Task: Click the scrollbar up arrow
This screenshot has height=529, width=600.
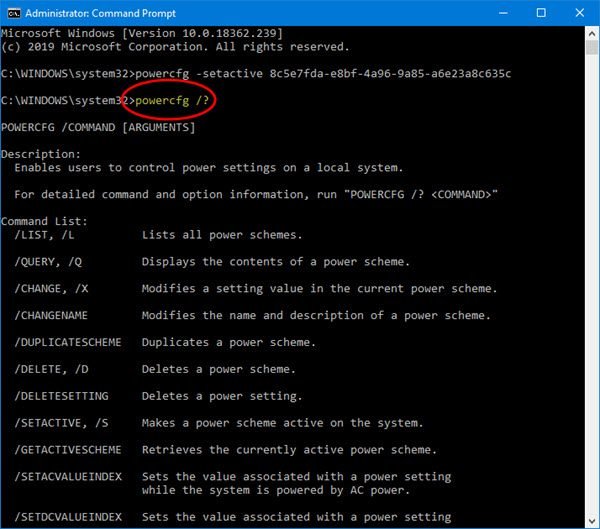Action: tap(592, 34)
